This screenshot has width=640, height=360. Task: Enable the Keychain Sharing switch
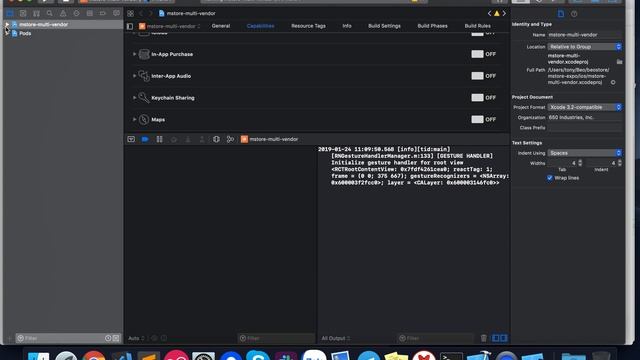pyautogui.click(x=477, y=98)
